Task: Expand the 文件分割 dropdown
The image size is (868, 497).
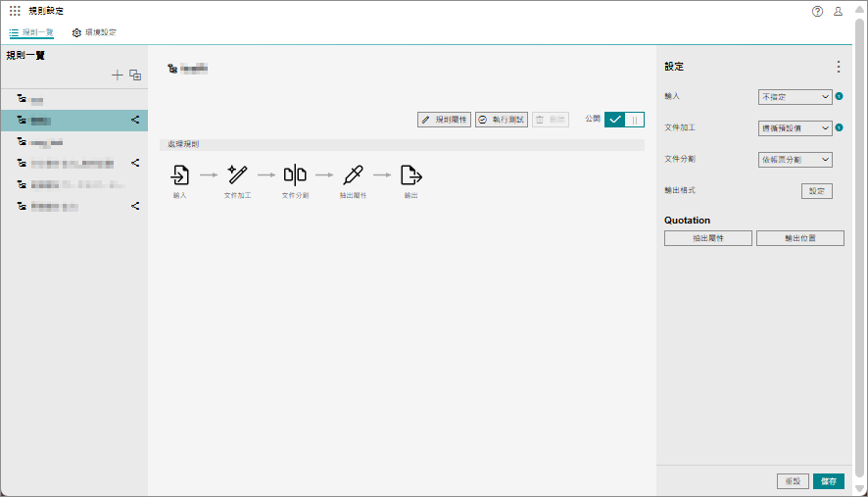Action: click(796, 160)
